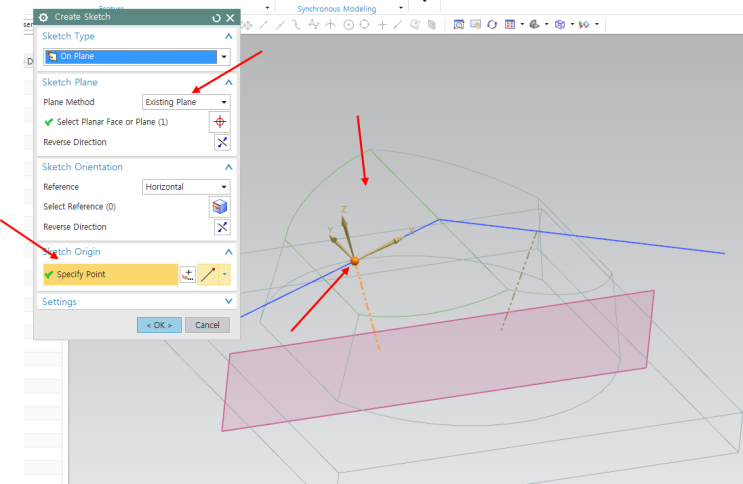Click Reverse Direction icon under Sketch Plane
This screenshot has width=743, height=484.
[x=222, y=142]
